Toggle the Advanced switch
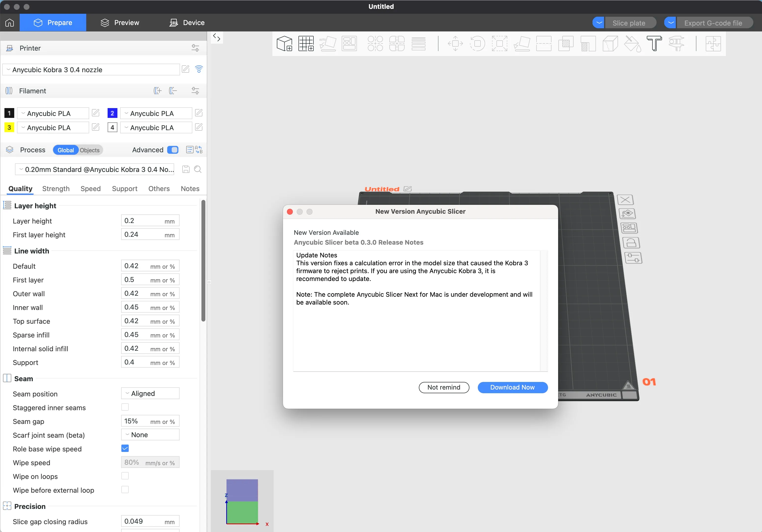This screenshot has width=762, height=532. [173, 150]
